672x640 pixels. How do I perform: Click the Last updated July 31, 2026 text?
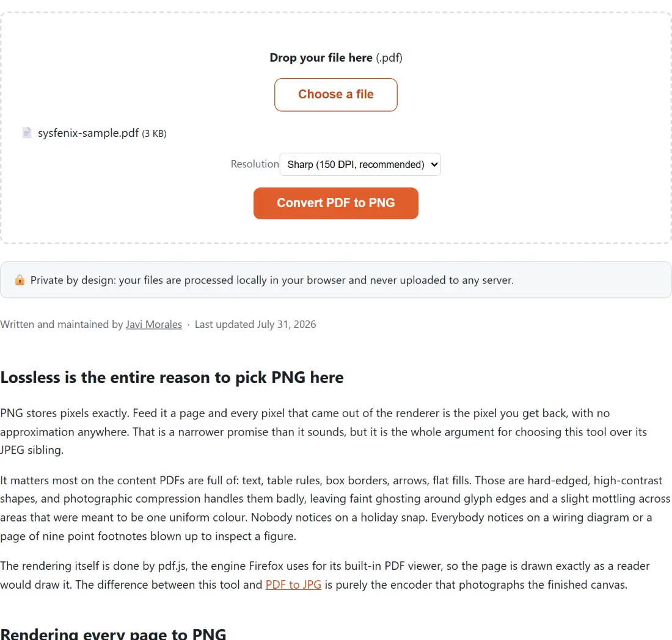coord(255,324)
